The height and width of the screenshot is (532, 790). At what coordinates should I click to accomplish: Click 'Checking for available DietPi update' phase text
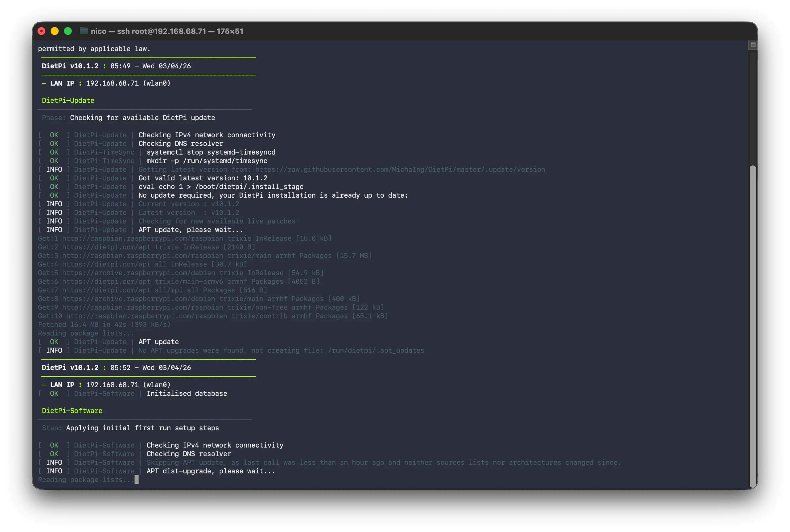tap(143, 117)
